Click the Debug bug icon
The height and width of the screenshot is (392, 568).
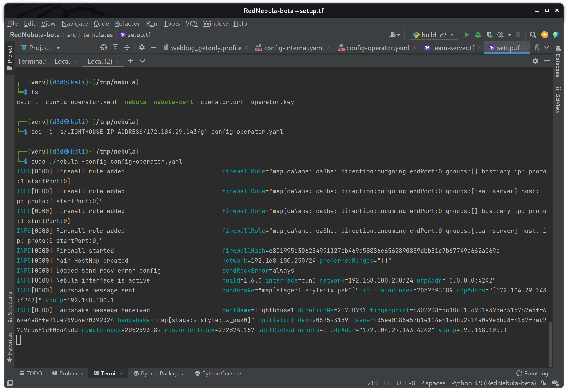[x=478, y=35]
